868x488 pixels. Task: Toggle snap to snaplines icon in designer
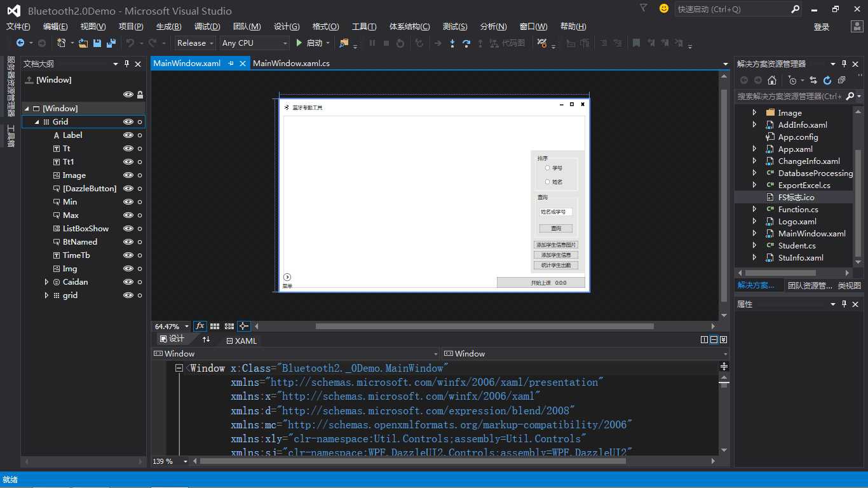click(x=243, y=326)
